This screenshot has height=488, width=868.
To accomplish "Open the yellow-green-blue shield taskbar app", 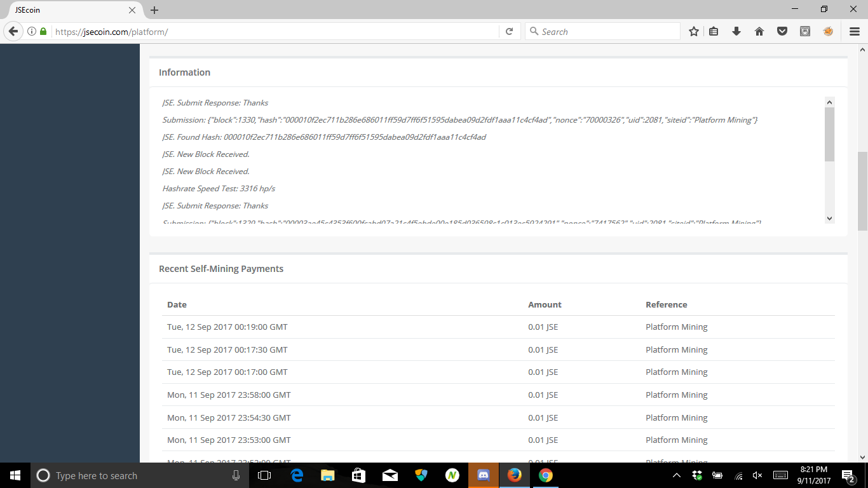I will point(421,475).
